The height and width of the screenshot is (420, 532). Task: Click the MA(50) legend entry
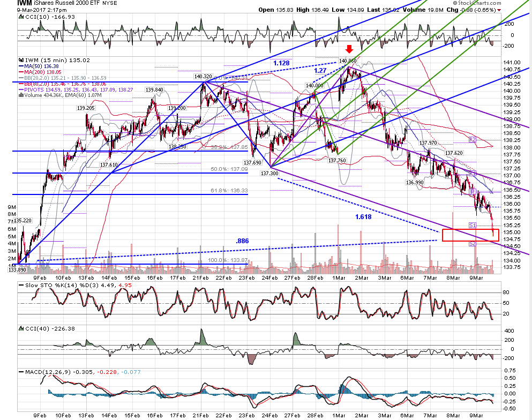(x=39, y=66)
